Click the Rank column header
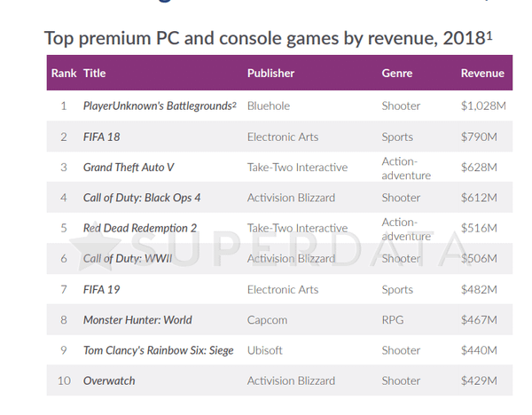Image resolution: width=532 pixels, height=415 pixels. coord(64,74)
